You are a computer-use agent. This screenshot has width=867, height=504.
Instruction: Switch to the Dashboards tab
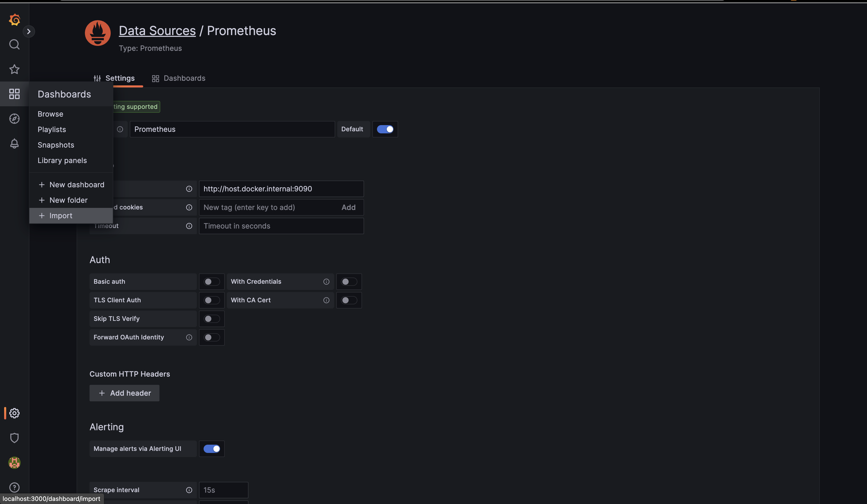[179, 78]
